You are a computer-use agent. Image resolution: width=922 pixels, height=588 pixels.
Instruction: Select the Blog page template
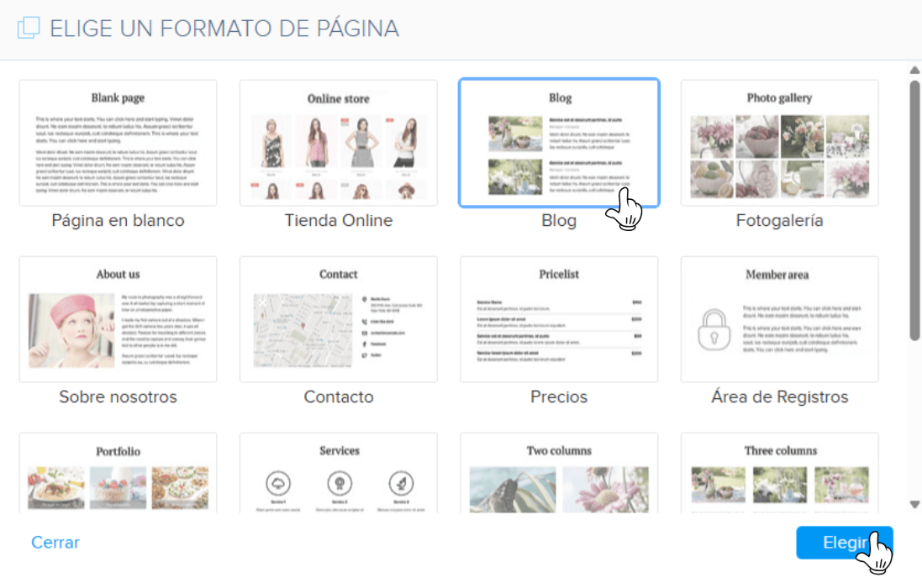click(558, 143)
